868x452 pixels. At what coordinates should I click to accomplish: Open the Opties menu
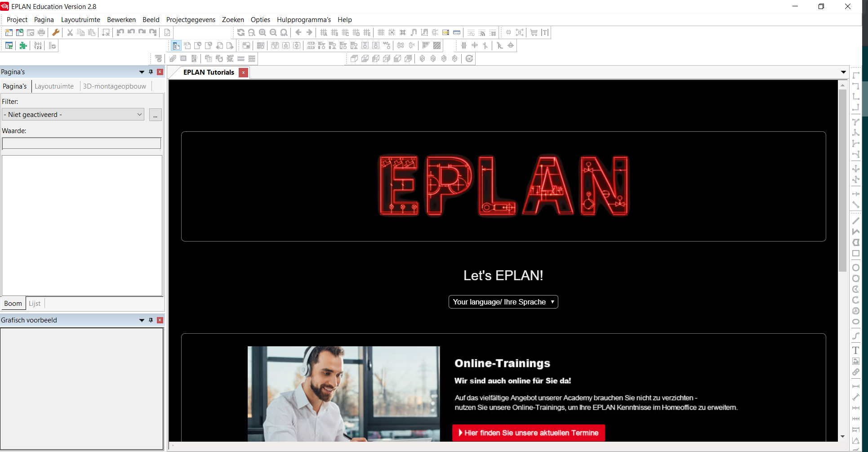click(x=260, y=19)
